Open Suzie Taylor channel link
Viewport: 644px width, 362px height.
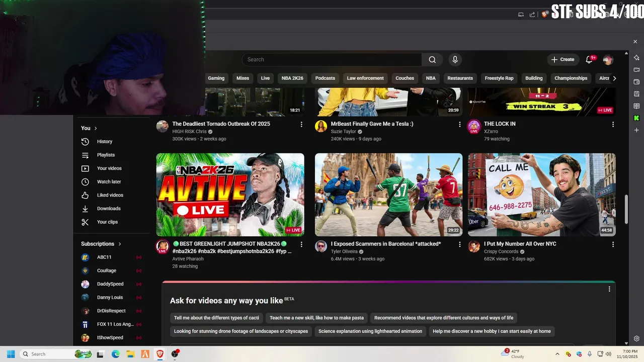(343, 132)
